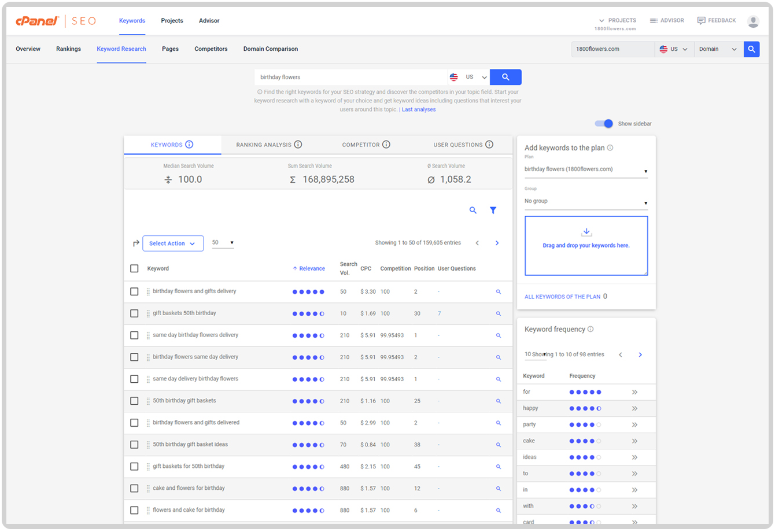775x532 pixels.
Task: Open the Pages tab link
Action: (x=170, y=49)
